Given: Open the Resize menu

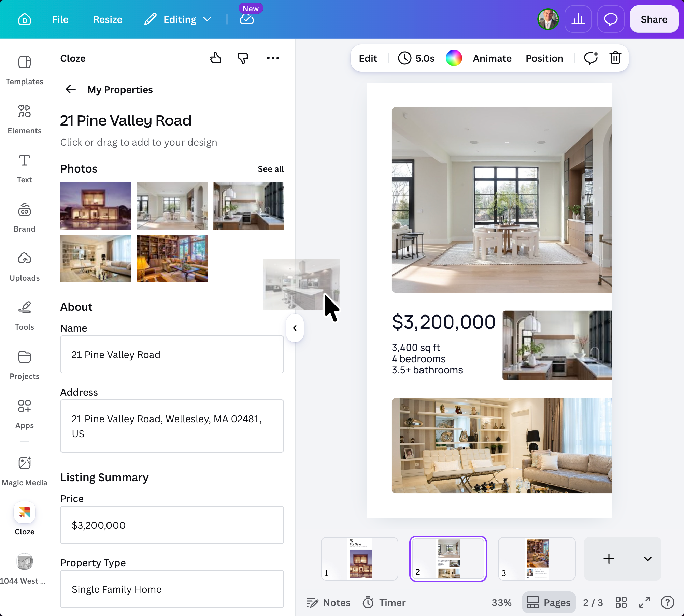Looking at the screenshot, I should (108, 19).
